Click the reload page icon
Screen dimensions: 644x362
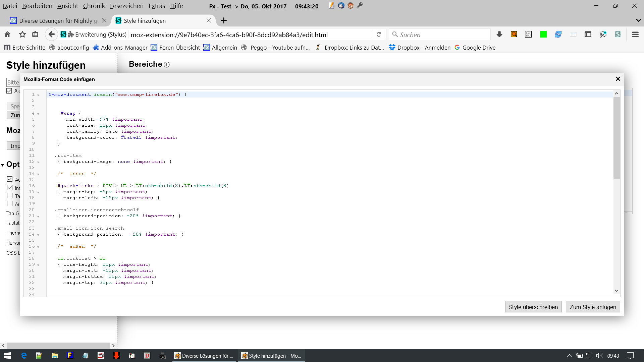pos(379,35)
